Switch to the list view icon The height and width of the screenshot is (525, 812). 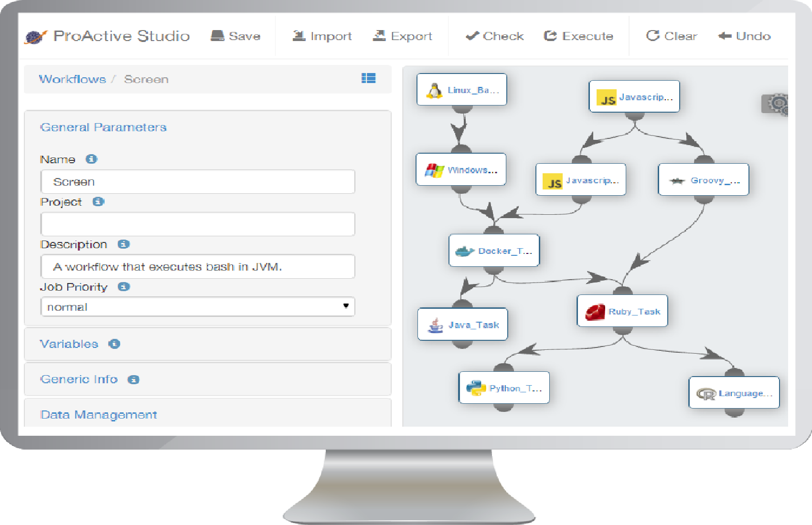(x=368, y=78)
